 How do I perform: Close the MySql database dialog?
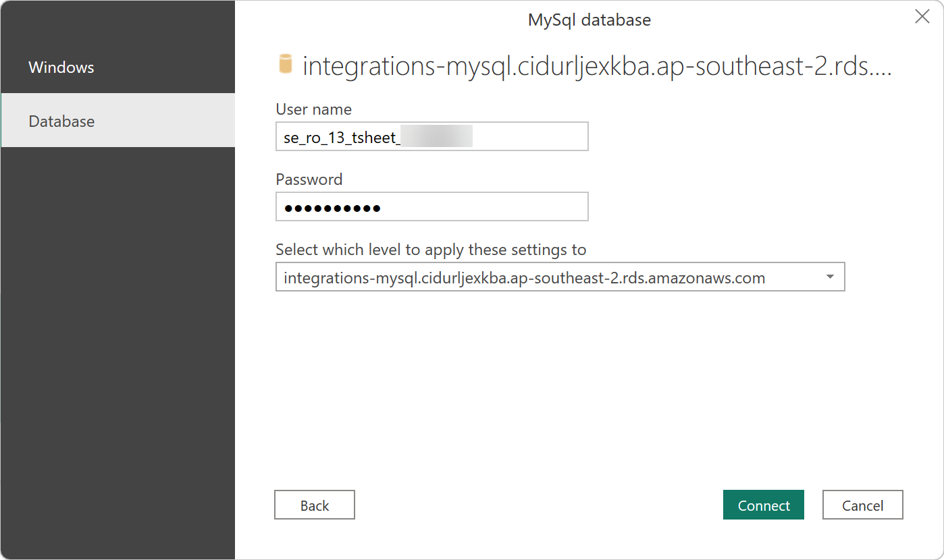coord(922,17)
